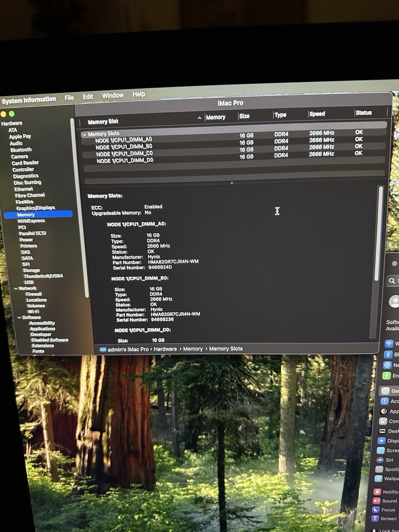
Task: Collapse the Memory Slots disclosure triangle
Action: tap(84, 135)
